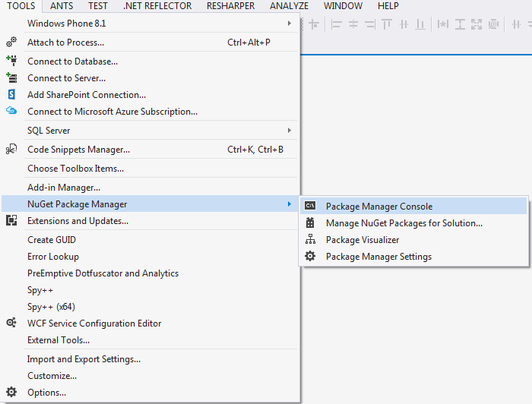
Task: Click the Make Same Size toolbar icon
Action: coord(477,24)
